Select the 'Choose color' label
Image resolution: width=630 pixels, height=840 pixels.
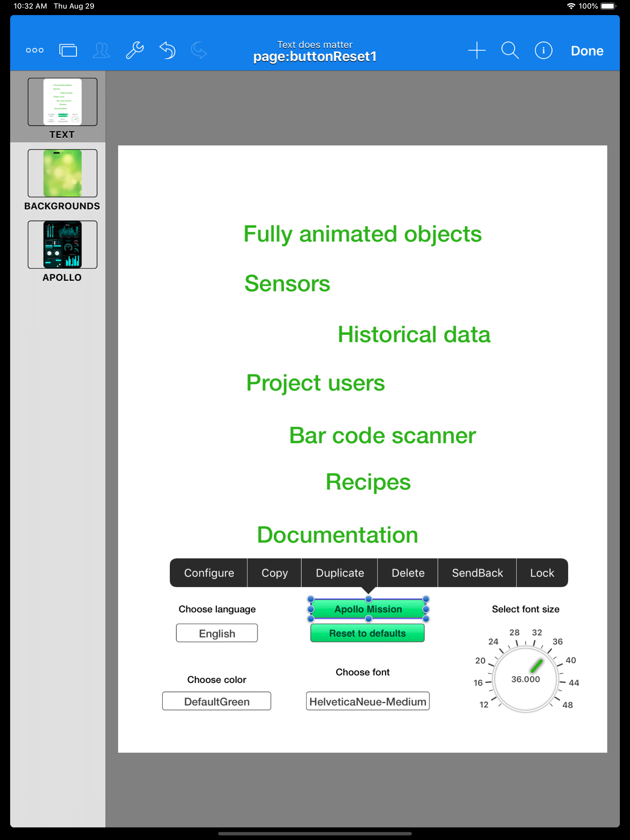[217, 680]
